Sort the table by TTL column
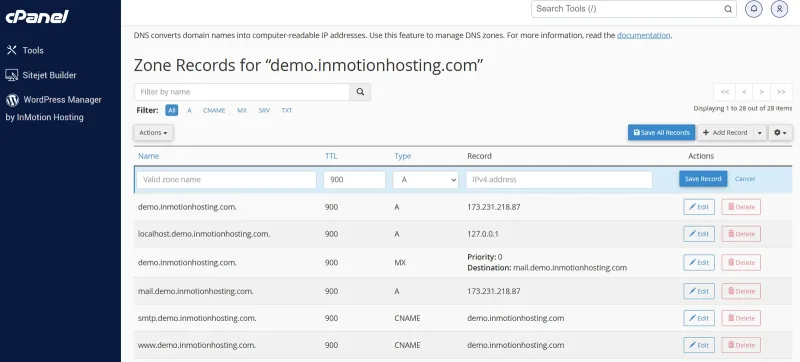 (331, 156)
